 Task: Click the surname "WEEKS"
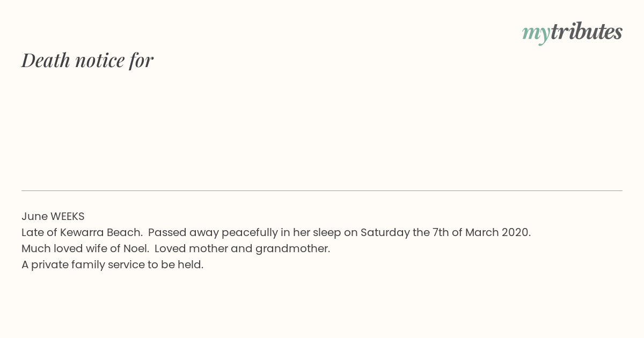[x=68, y=216]
